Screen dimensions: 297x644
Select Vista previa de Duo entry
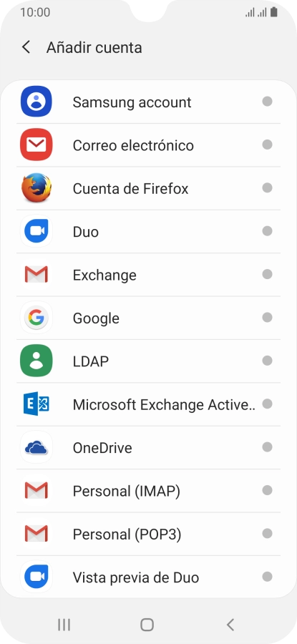(x=148, y=577)
